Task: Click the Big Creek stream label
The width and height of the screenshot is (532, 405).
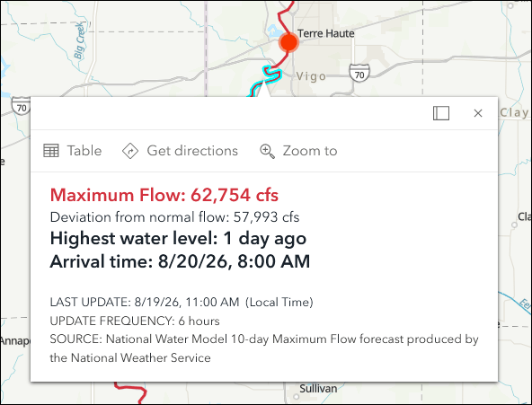Action: (79, 40)
